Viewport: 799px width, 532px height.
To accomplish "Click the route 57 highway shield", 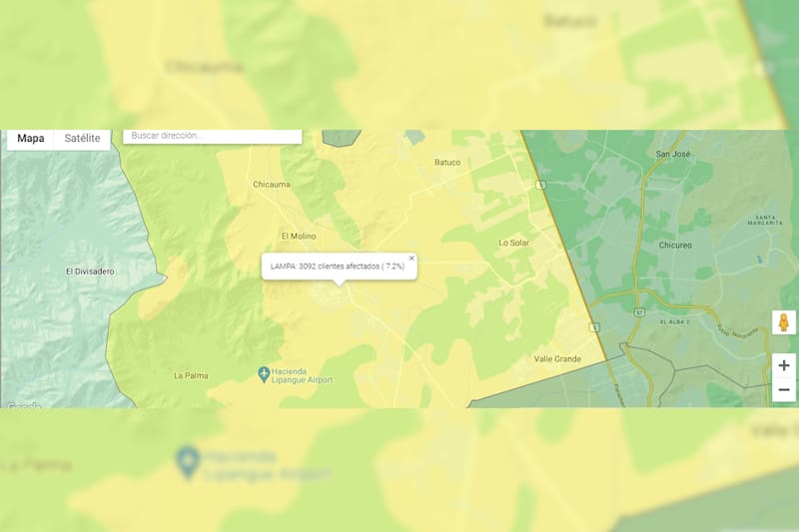I will [x=639, y=312].
